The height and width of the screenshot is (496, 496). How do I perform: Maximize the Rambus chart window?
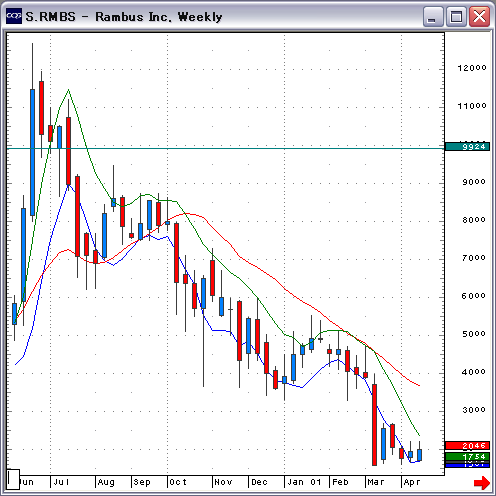(x=456, y=17)
